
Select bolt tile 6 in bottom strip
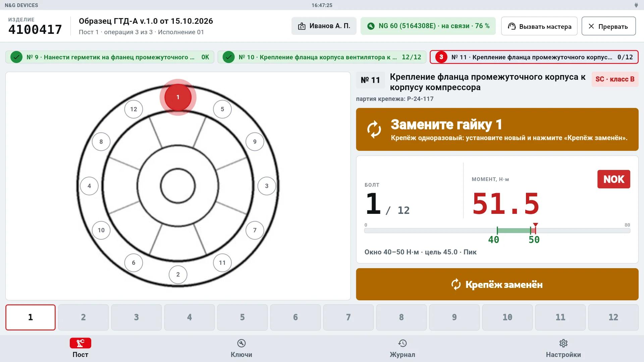pyautogui.click(x=296, y=317)
